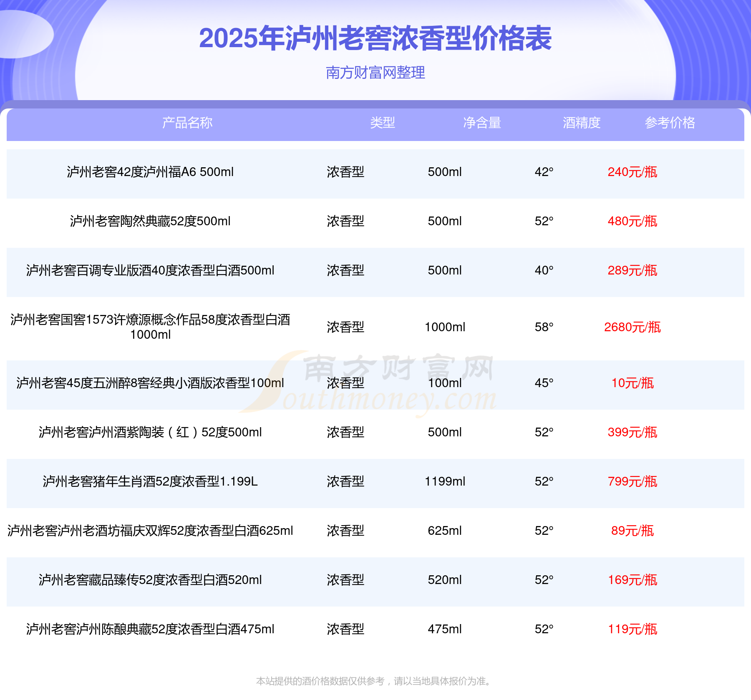
Task: Click product name 泸州老窖藏品臻传52度浓香型白酒520ml
Action: click(150, 580)
